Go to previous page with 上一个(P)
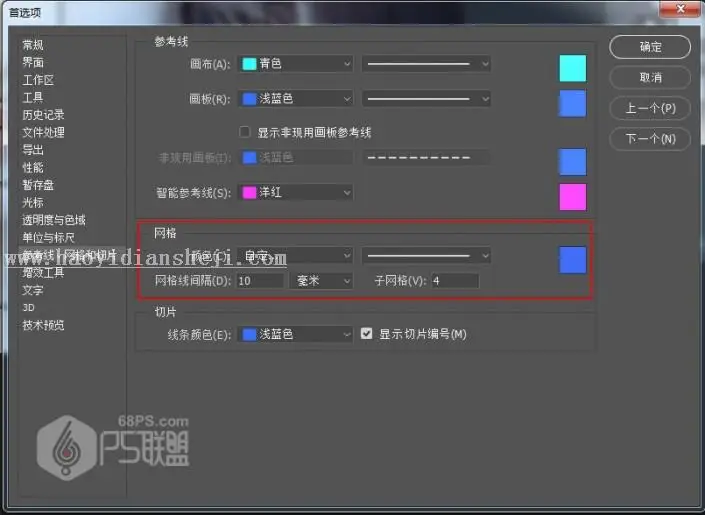 [650, 108]
